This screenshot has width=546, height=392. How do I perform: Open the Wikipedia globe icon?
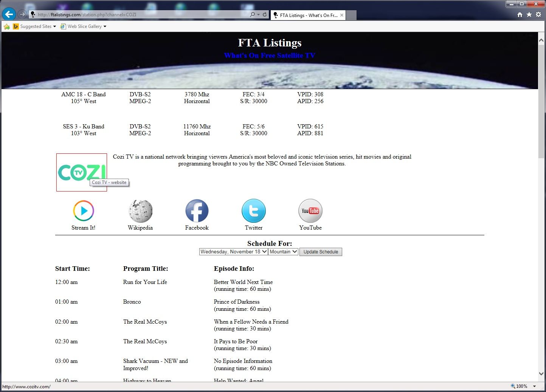(x=140, y=211)
